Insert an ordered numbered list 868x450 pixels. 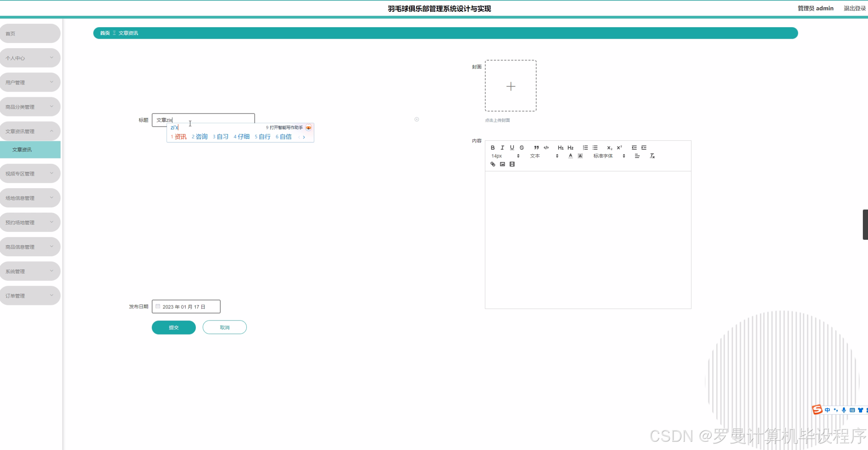585,147
